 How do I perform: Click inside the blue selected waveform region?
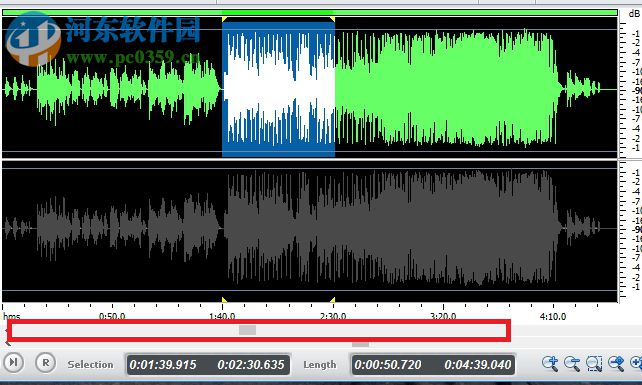coord(278,89)
